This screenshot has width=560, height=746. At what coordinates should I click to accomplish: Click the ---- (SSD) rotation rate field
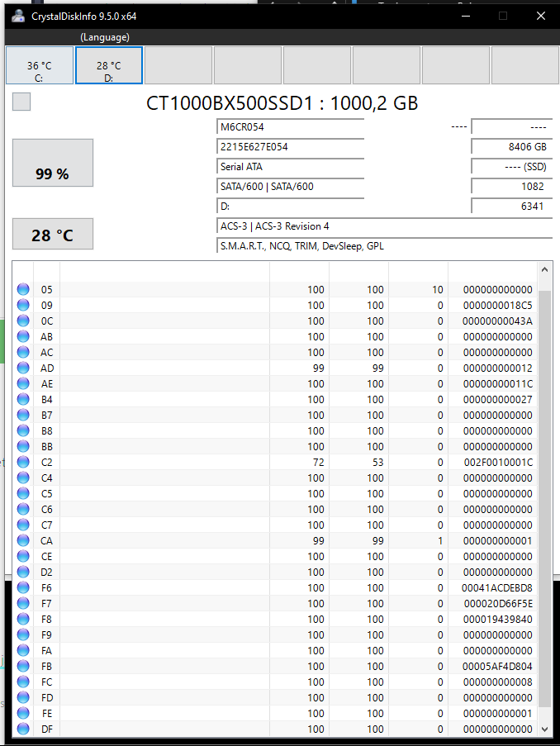click(512, 167)
